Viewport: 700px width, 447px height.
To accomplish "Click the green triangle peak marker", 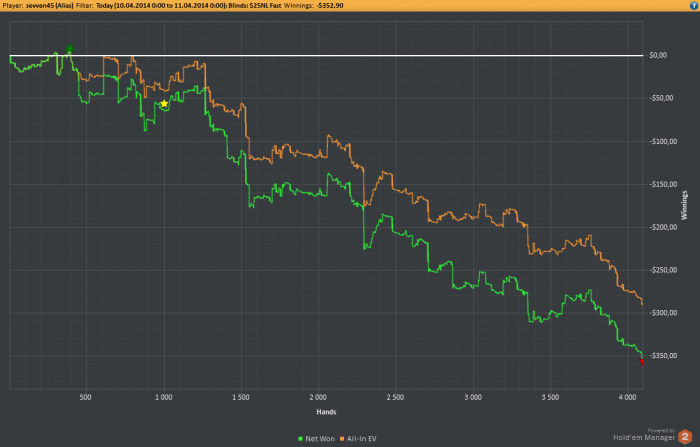I will (70, 47).
